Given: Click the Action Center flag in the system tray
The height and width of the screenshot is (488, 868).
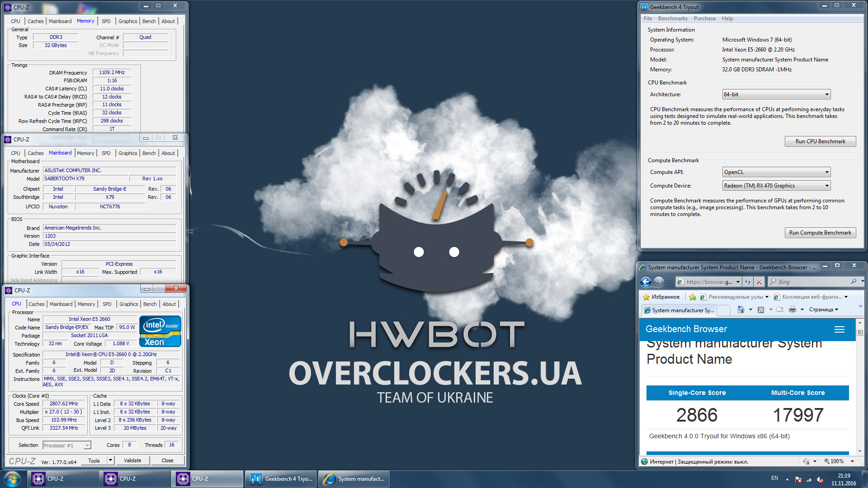Looking at the screenshot, I should [x=798, y=479].
